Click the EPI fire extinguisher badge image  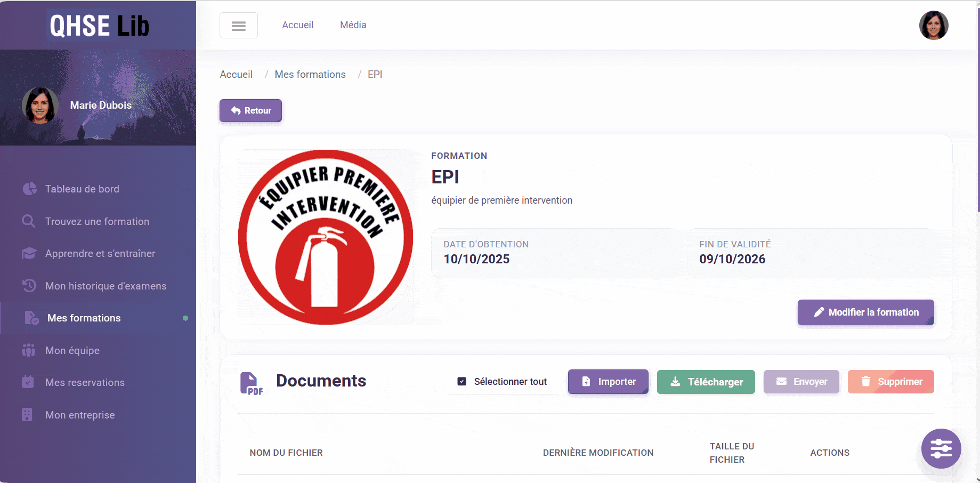[326, 237]
